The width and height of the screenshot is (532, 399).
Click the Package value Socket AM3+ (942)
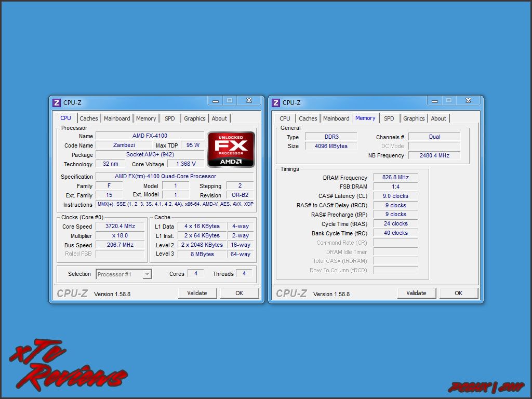(150, 154)
